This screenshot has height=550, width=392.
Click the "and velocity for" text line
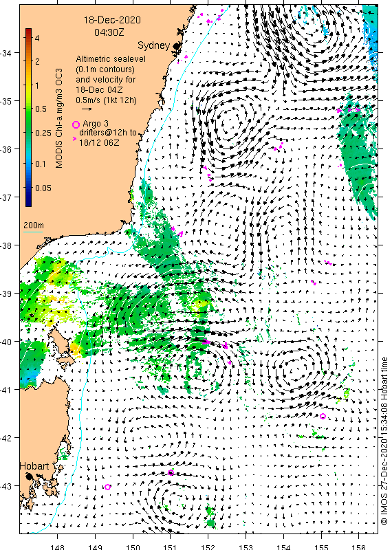pyautogui.click(x=106, y=79)
